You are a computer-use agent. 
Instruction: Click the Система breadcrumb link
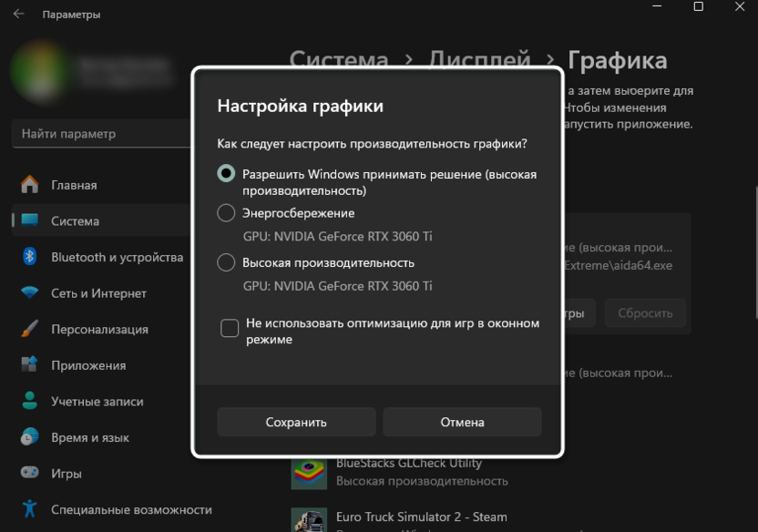(x=339, y=59)
